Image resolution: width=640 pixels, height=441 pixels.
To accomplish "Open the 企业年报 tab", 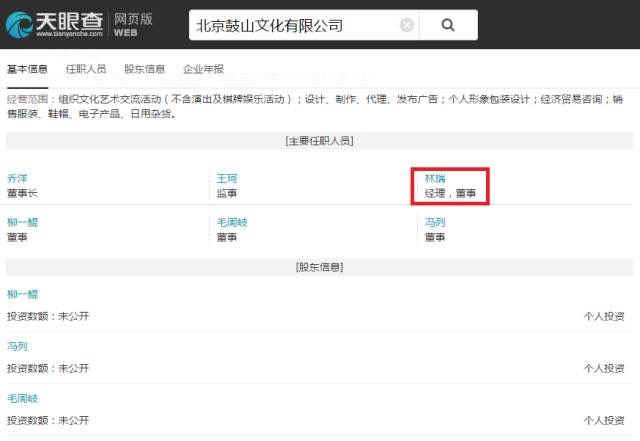I will [203, 69].
